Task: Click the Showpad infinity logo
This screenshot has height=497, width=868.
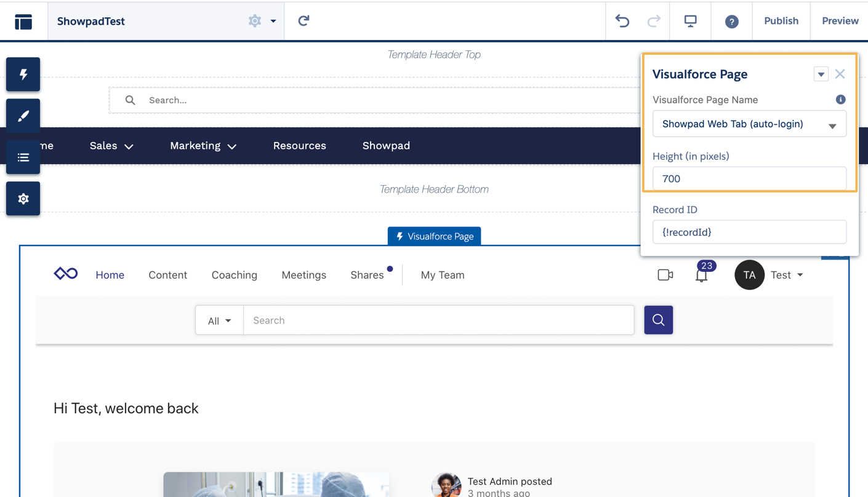Action: coord(66,274)
